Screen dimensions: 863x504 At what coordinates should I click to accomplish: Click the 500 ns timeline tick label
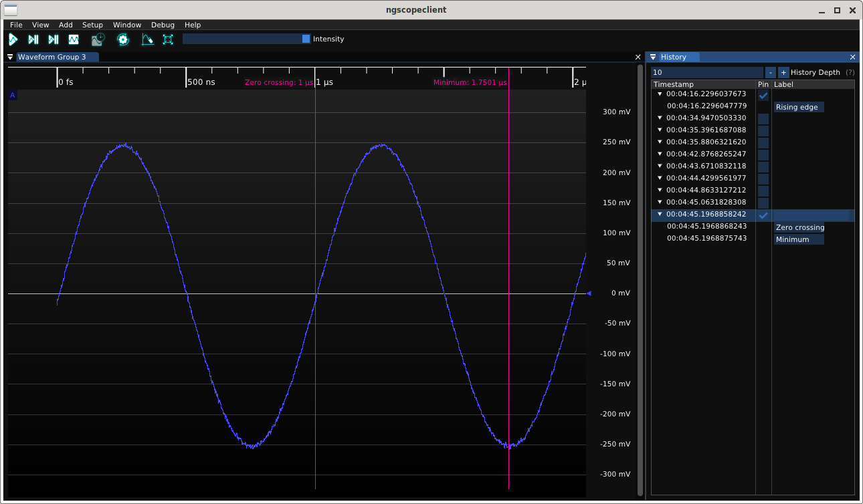(201, 82)
